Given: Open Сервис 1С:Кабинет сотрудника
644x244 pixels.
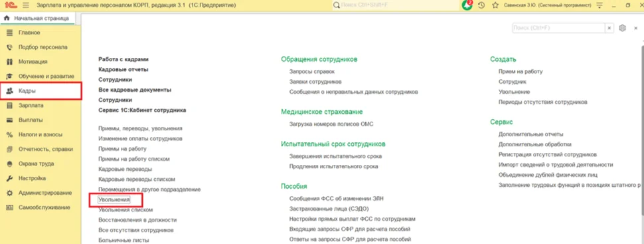Looking at the screenshot, I should (x=142, y=110).
